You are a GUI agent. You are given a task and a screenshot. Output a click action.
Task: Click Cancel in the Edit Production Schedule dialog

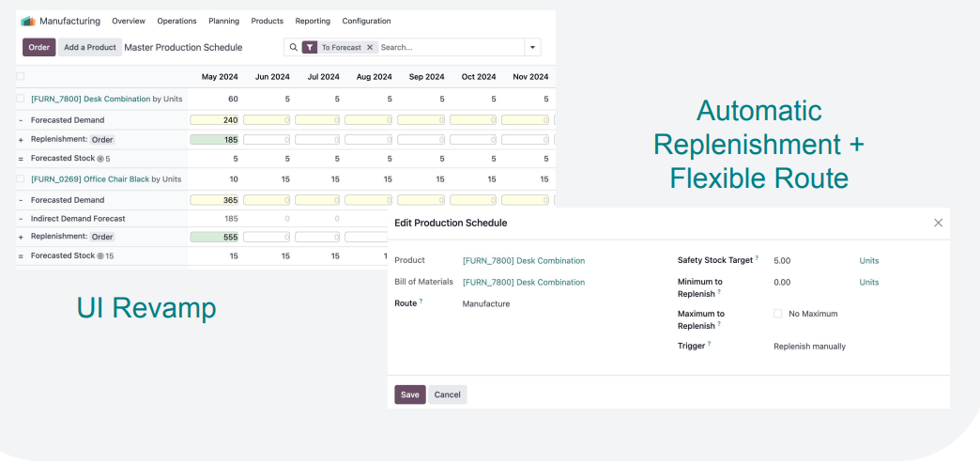point(448,394)
